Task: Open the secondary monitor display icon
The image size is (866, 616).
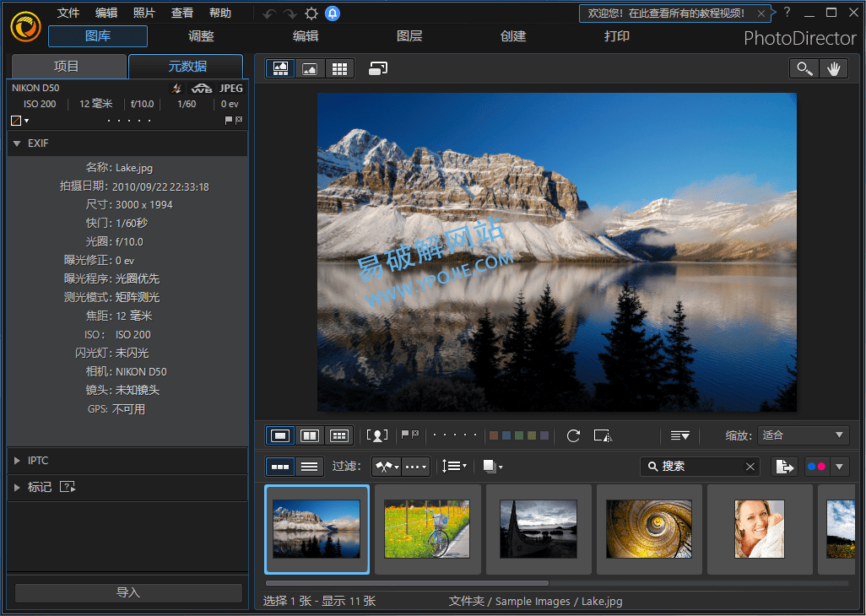Action: tap(378, 69)
